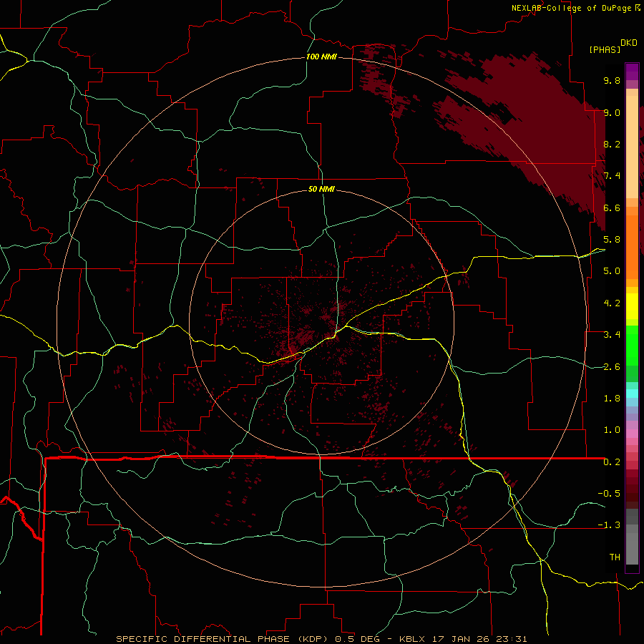This screenshot has width=644, height=644.
Task: Click the 7.4 scale label
Action: click(x=612, y=176)
